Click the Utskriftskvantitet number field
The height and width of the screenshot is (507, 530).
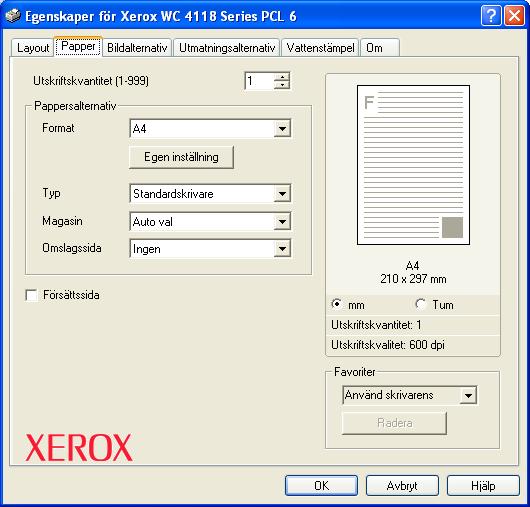point(259,81)
